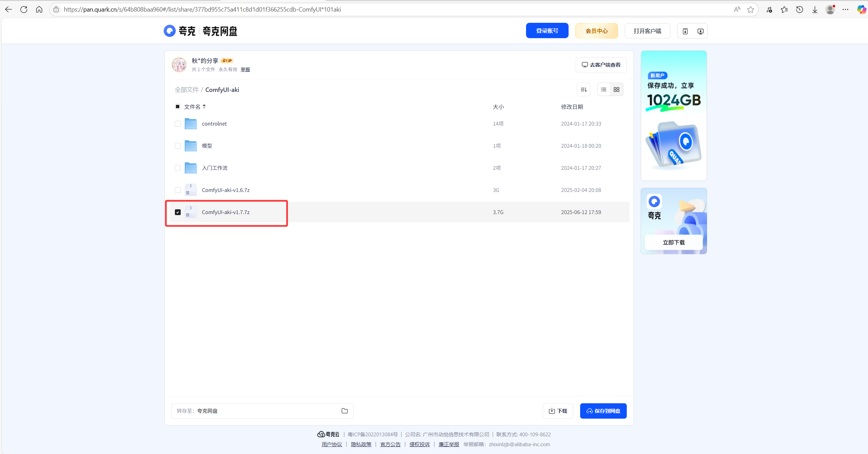The height and width of the screenshot is (454, 868).
Task: Go to 全部文件 breadcrumb
Action: [186, 90]
